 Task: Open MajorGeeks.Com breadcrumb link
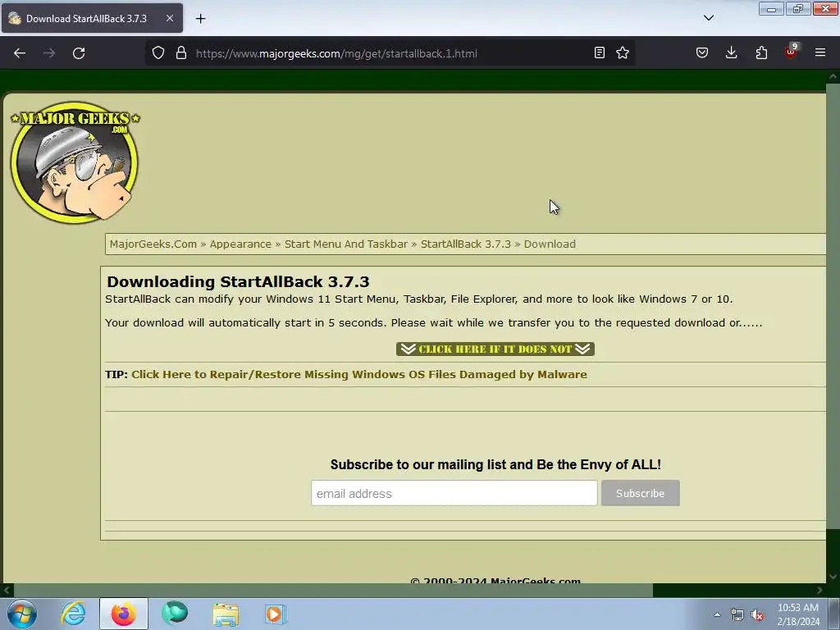tap(153, 244)
